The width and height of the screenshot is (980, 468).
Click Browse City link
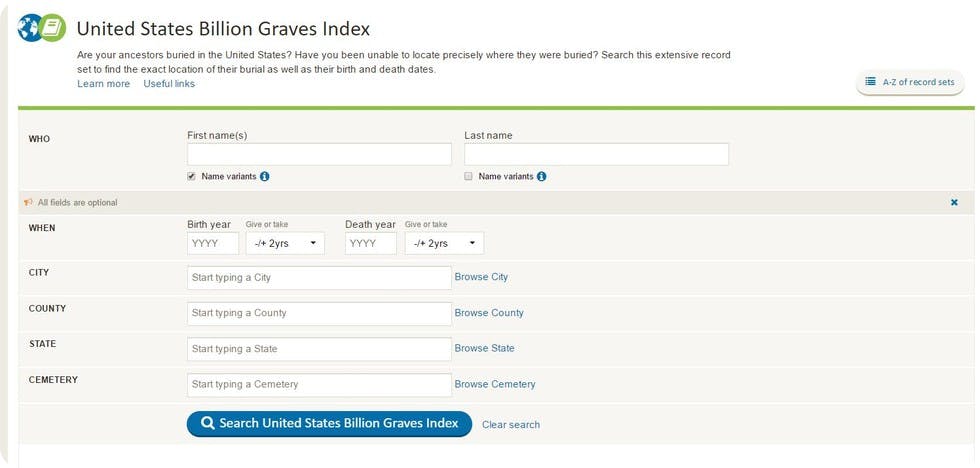[481, 277]
